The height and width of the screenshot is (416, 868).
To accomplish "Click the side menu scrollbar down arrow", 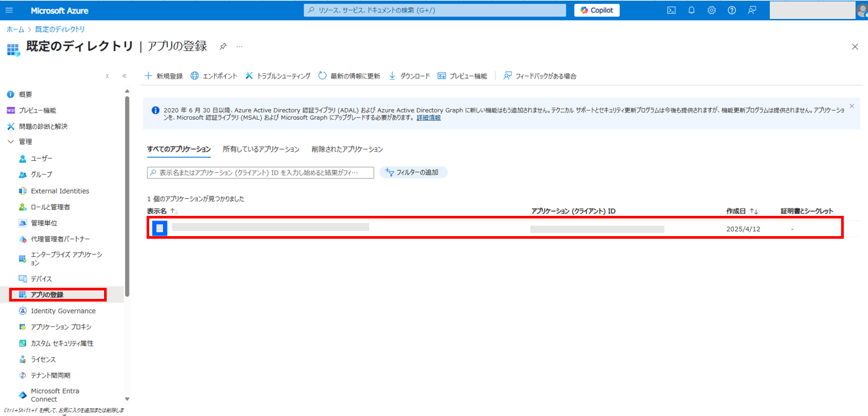I will pyautogui.click(x=127, y=398).
